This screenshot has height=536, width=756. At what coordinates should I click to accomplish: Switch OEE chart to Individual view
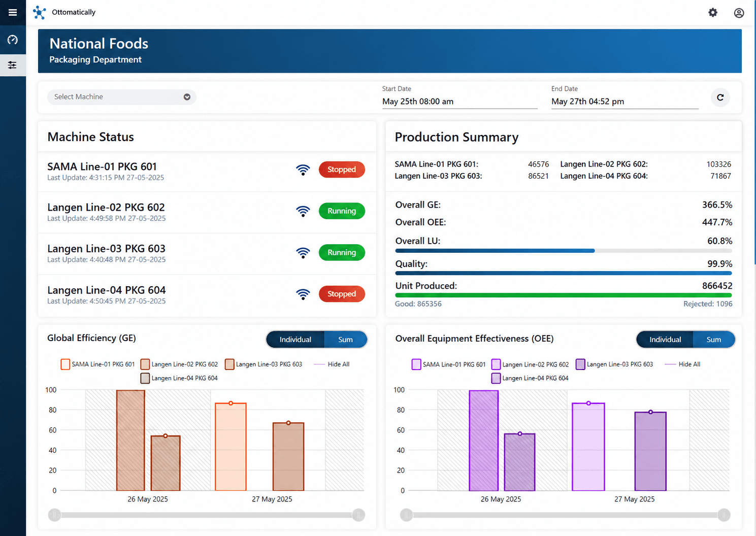(x=665, y=340)
